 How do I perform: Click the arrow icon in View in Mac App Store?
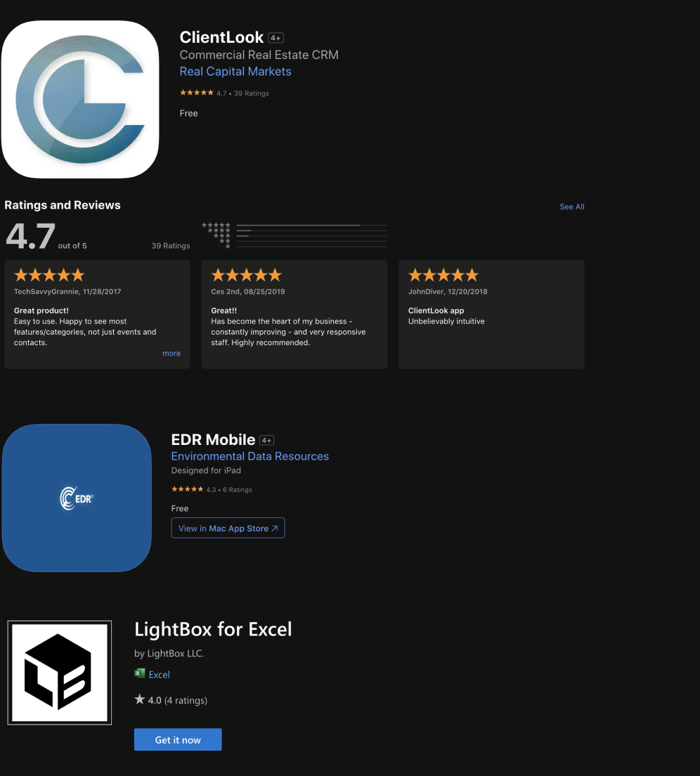point(275,529)
